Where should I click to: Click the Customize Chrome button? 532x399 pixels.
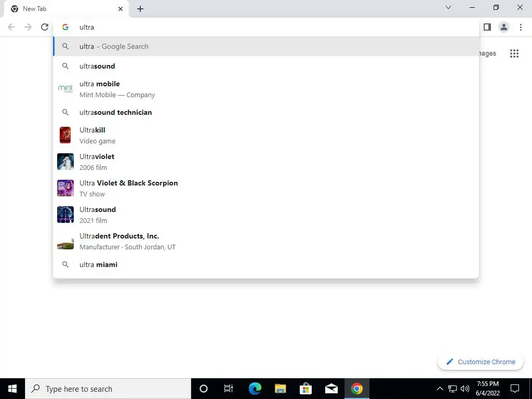coord(481,362)
